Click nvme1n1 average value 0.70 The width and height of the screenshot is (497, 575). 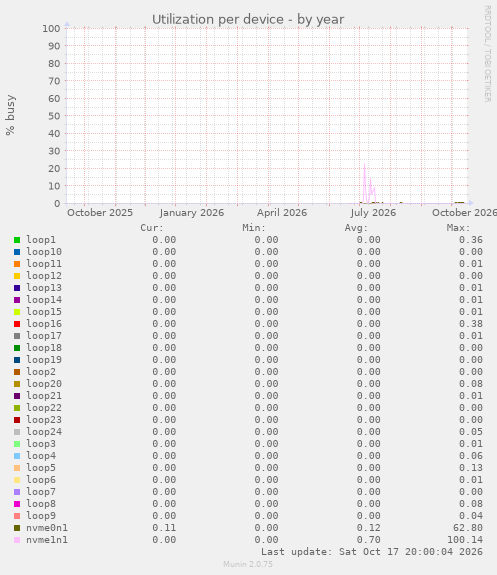pyautogui.click(x=369, y=540)
